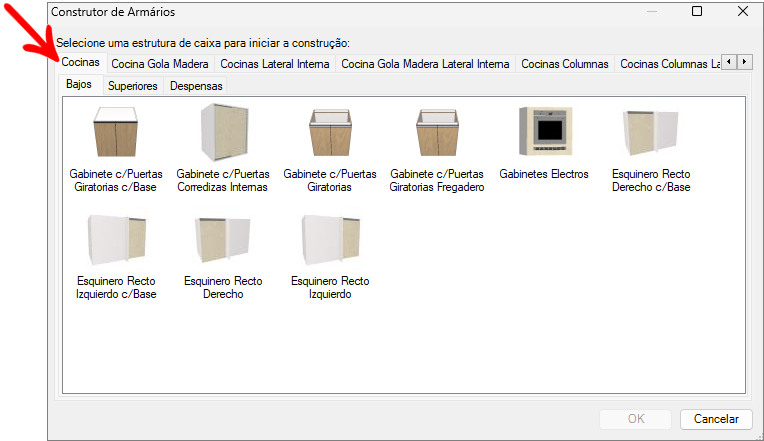Select the Esquinero Recto Derecho icon
The width and height of the screenshot is (764, 441).
tap(223, 240)
